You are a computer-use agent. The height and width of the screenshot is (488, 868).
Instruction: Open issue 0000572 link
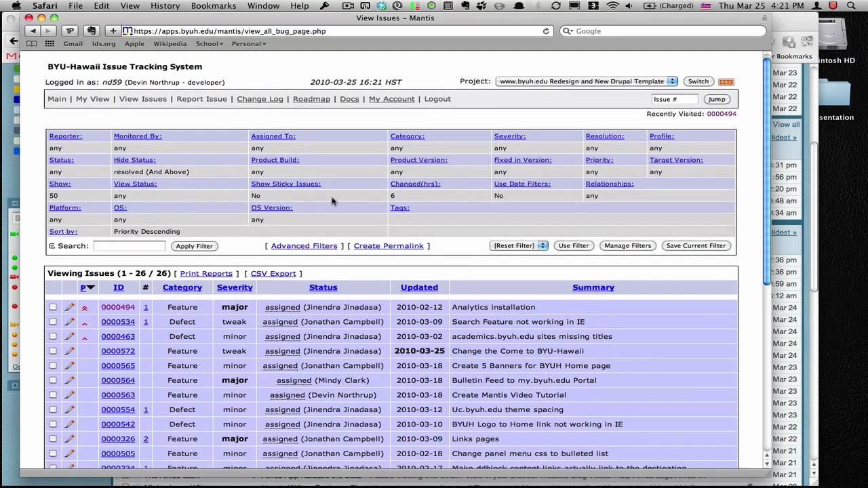(x=118, y=351)
